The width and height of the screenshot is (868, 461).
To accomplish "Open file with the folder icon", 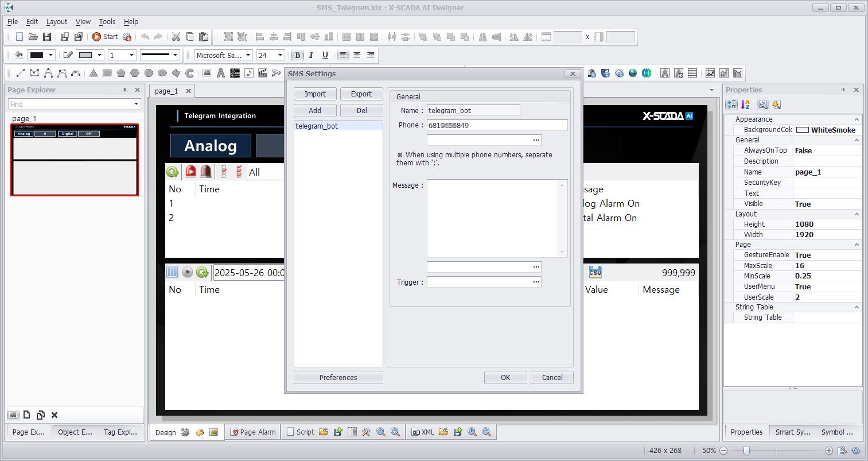I will (x=33, y=37).
